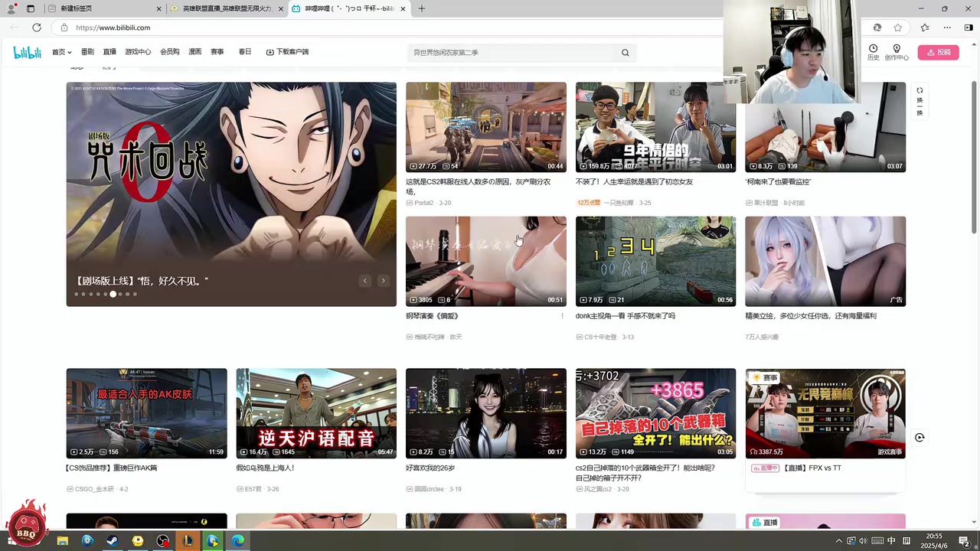Screen dimensions: 980x551
Task: Add this page to favorites star
Action: pyautogui.click(x=898, y=28)
